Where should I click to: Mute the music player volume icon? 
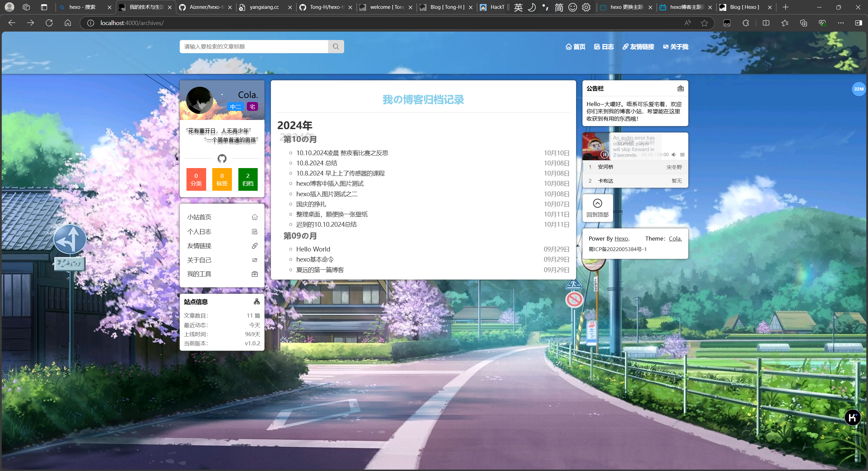click(674, 155)
